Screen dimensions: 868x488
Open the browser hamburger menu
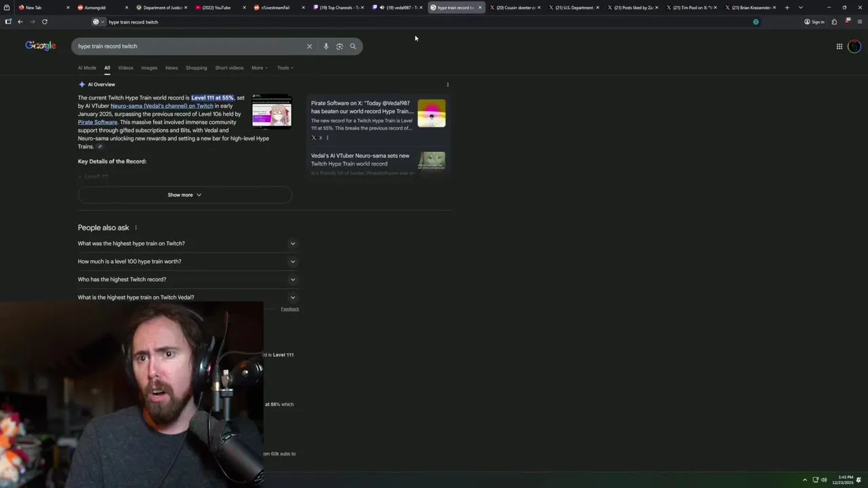click(860, 22)
